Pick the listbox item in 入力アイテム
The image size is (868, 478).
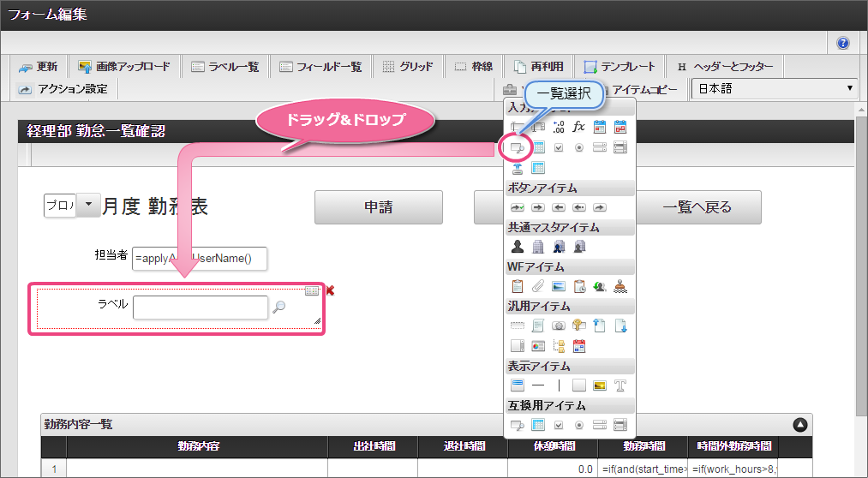620,147
